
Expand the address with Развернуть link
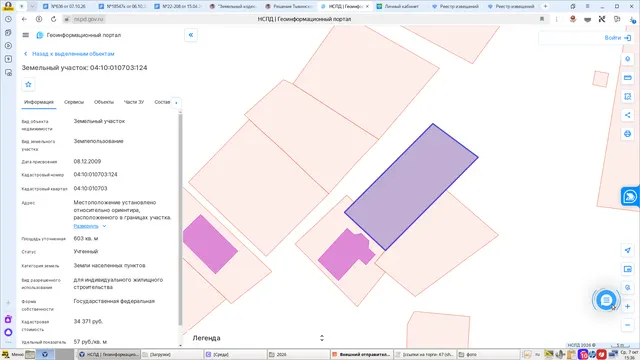90,226
